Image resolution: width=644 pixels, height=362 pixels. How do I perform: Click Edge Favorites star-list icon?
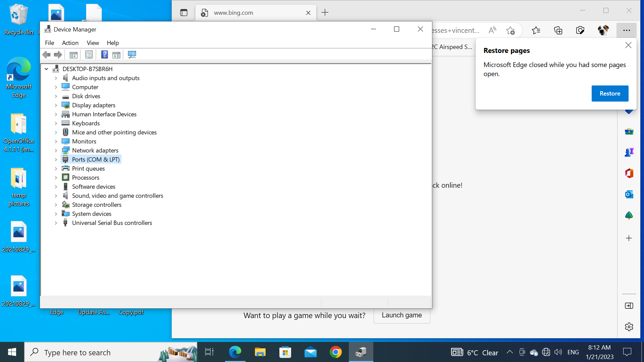(x=536, y=31)
